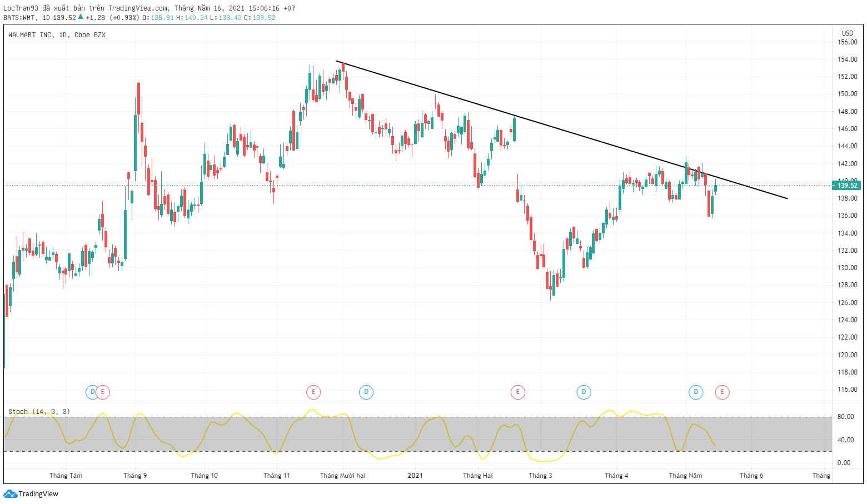Select the earnings marker in Tháng Hai
867x504 pixels.
518,392
